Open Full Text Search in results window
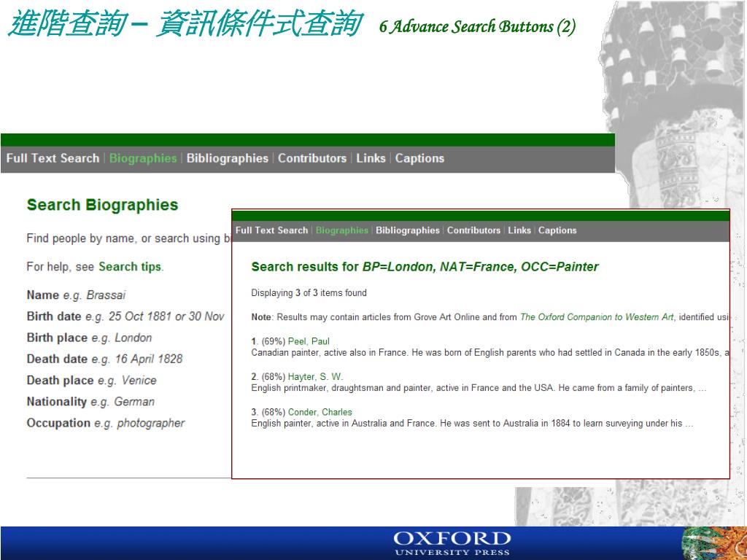The image size is (747, 560). coord(271,230)
